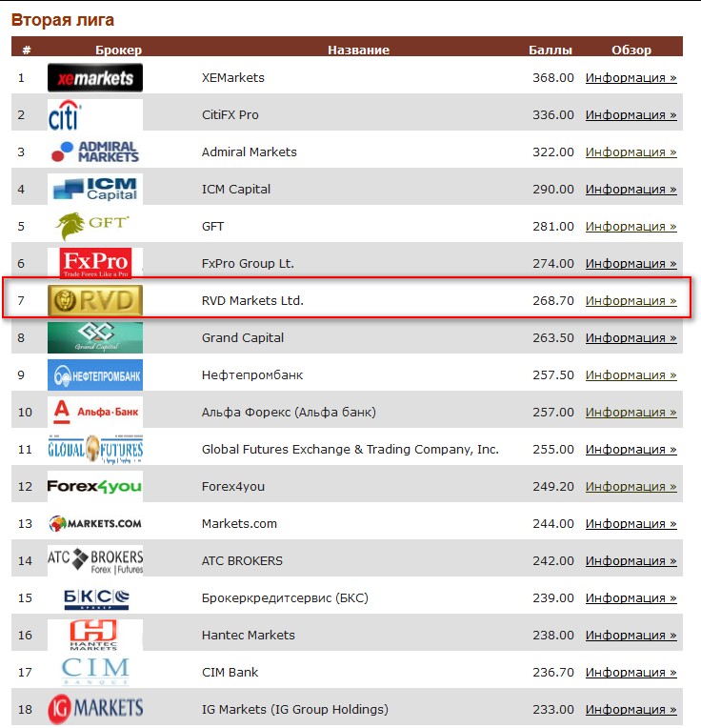Open the Нефтепромбанк logo
701x728 pixels.
[x=95, y=374]
